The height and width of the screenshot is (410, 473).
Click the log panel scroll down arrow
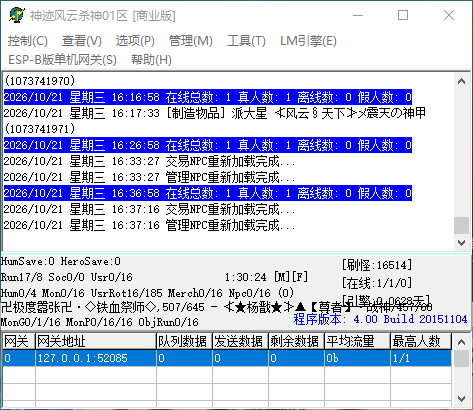(x=462, y=243)
